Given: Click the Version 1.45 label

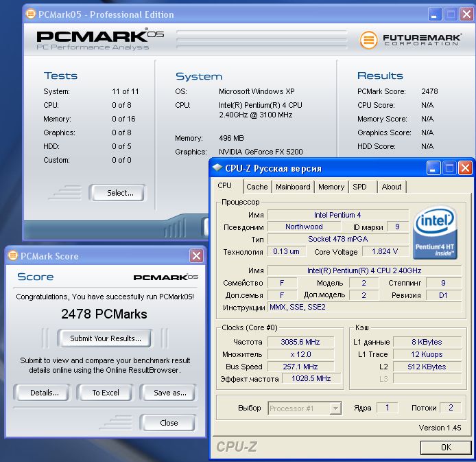Looking at the screenshot, I should click(440, 428).
